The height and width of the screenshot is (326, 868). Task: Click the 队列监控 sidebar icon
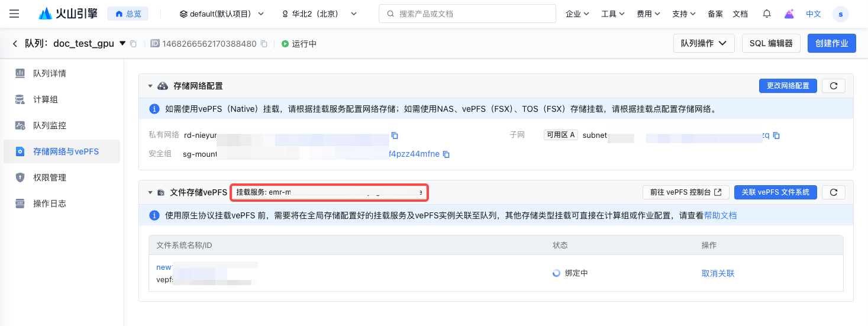click(x=20, y=125)
